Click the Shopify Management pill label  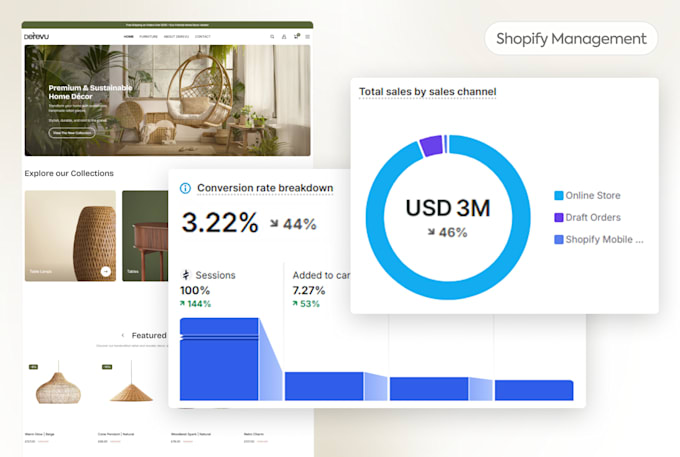click(571, 39)
